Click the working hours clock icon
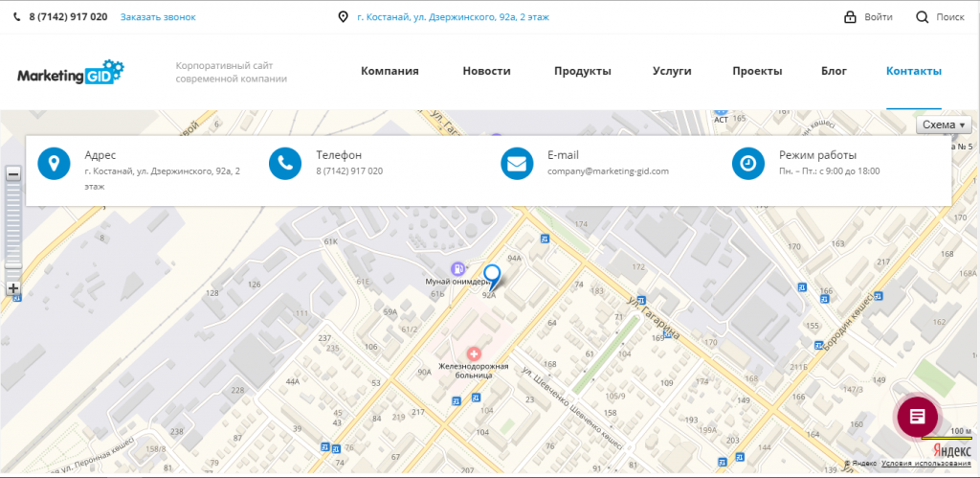The image size is (980, 478). click(x=748, y=163)
